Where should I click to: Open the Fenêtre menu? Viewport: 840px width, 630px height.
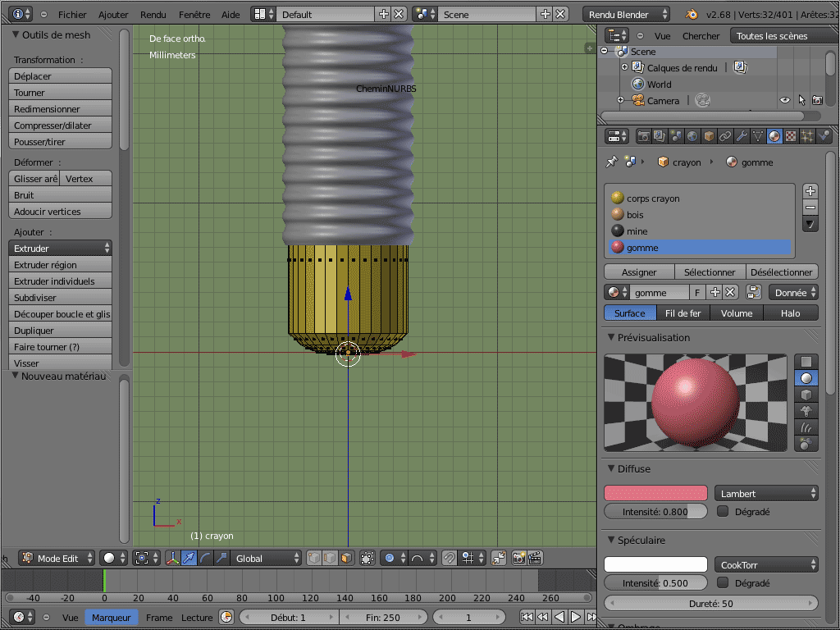tap(194, 15)
